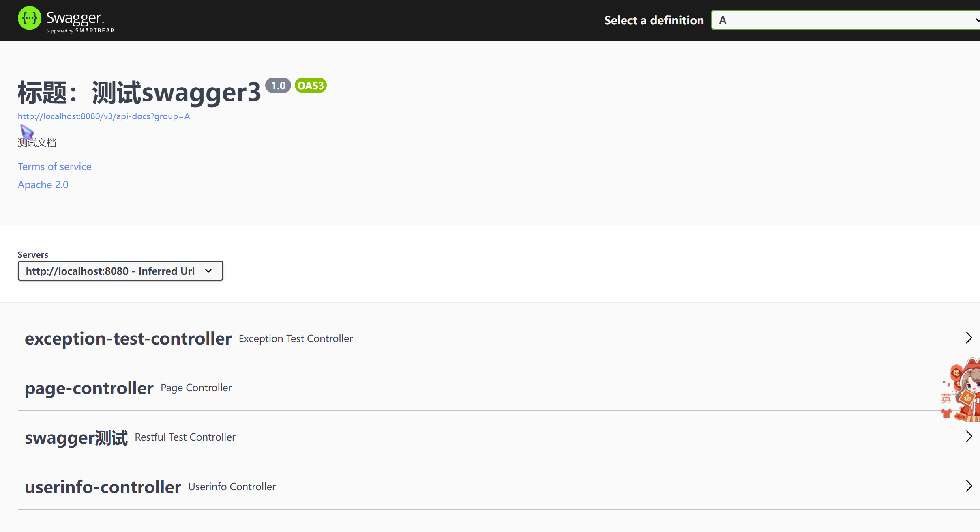Click the Terms of service link

pos(55,166)
